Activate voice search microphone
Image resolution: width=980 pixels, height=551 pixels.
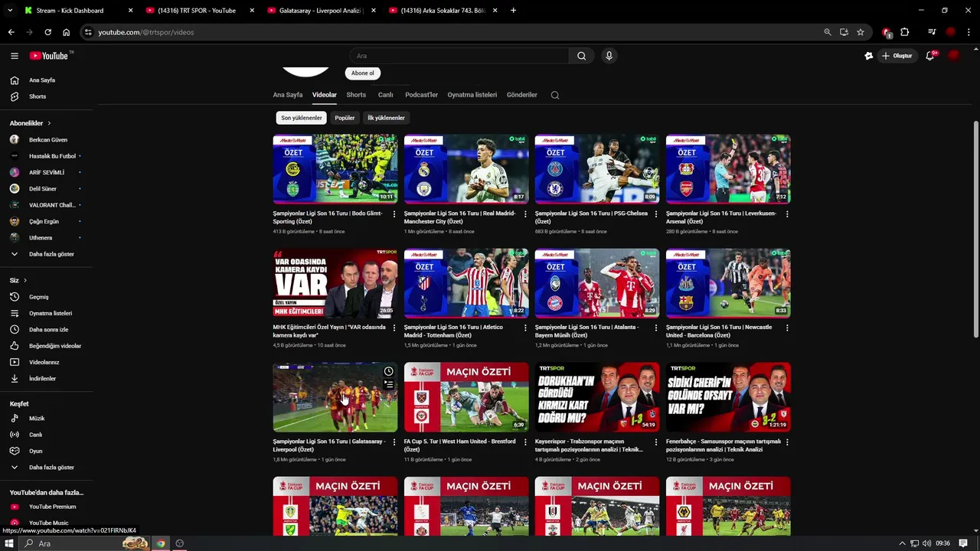click(x=609, y=56)
